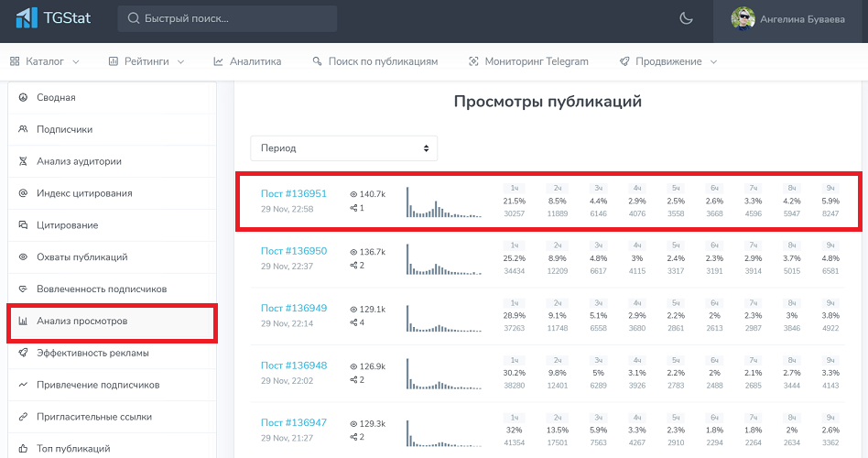Open link Пост #136949

coord(293,308)
